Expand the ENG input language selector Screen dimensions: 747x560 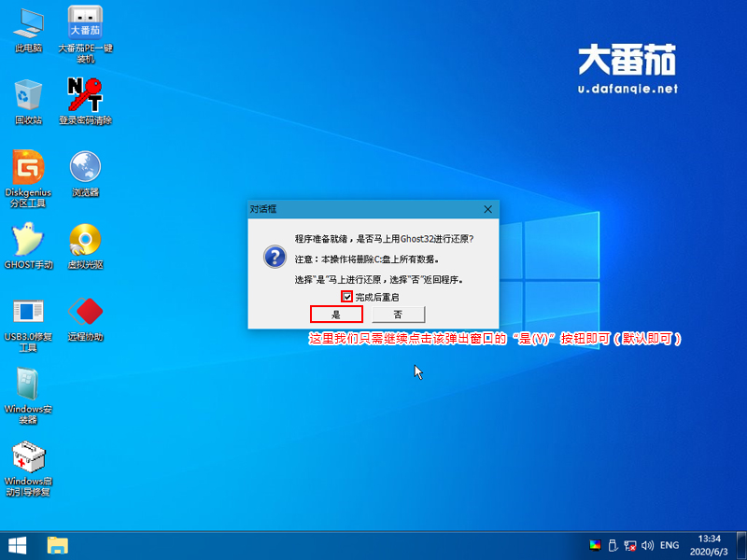[669, 543]
